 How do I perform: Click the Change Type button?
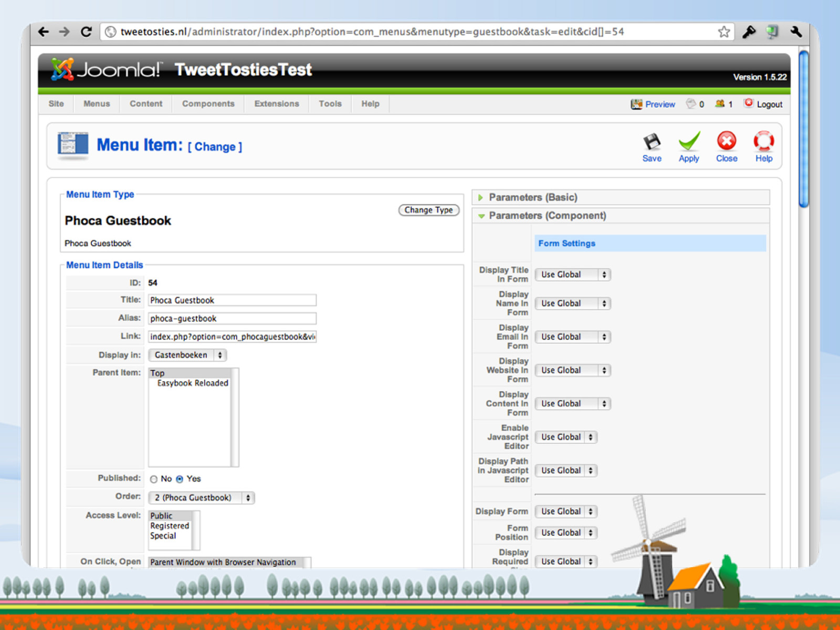pos(428,210)
